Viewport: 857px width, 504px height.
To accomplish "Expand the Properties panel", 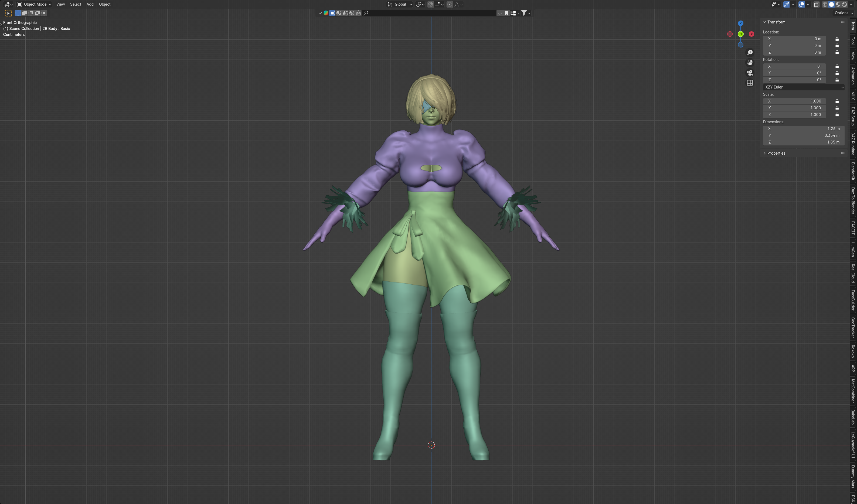I will 764,153.
